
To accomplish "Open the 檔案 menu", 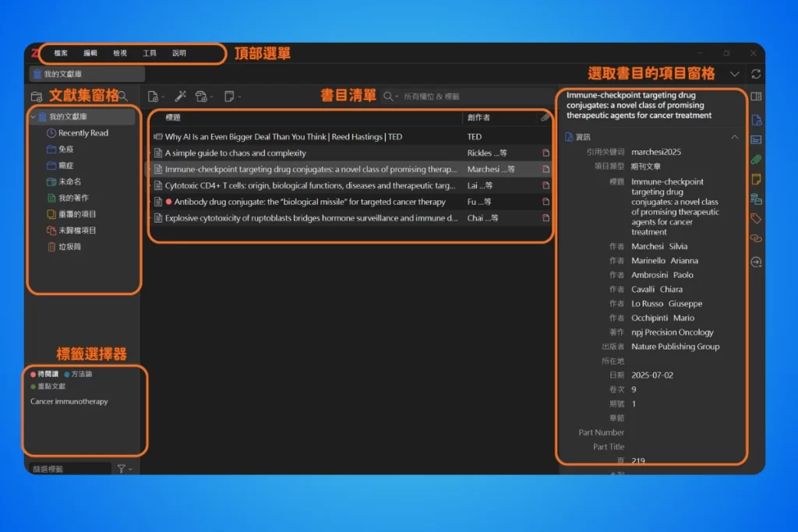I will 61,54.
